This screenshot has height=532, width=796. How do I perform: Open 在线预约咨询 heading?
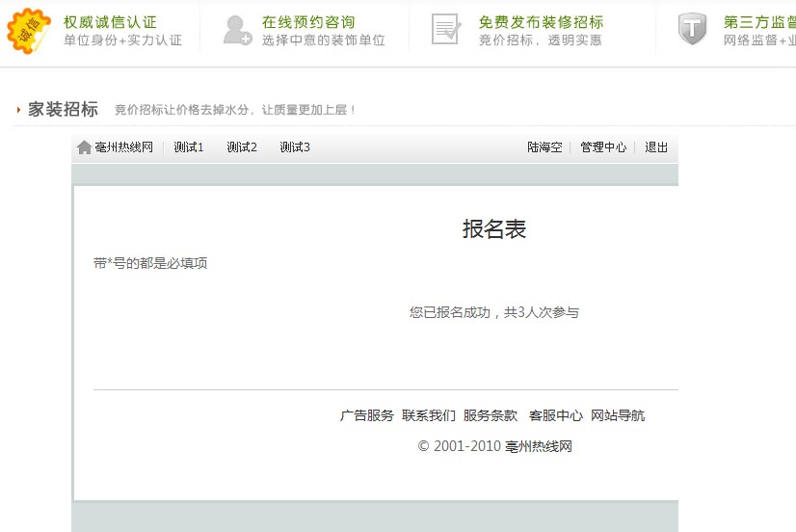point(308,22)
